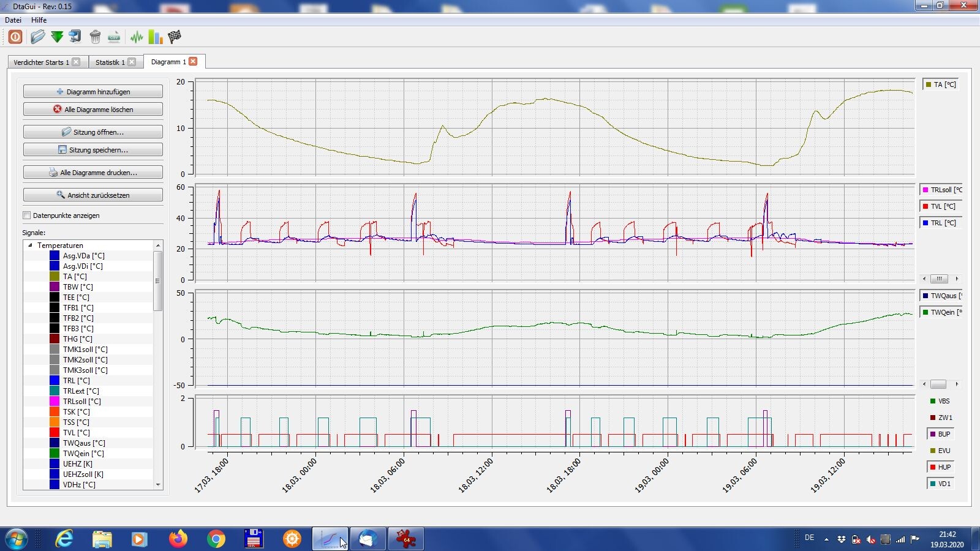Click the Ansicht zurücksetzen button

(93, 195)
